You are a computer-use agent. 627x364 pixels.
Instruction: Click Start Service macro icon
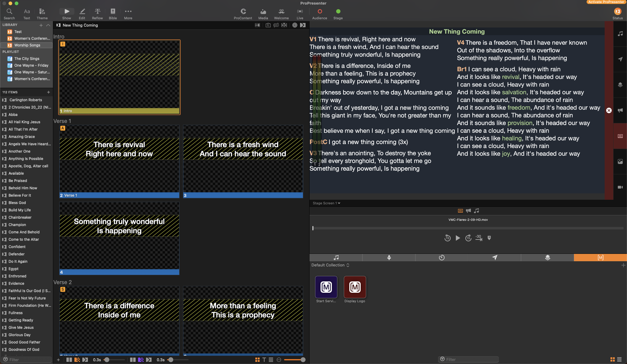tap(326, 287)
